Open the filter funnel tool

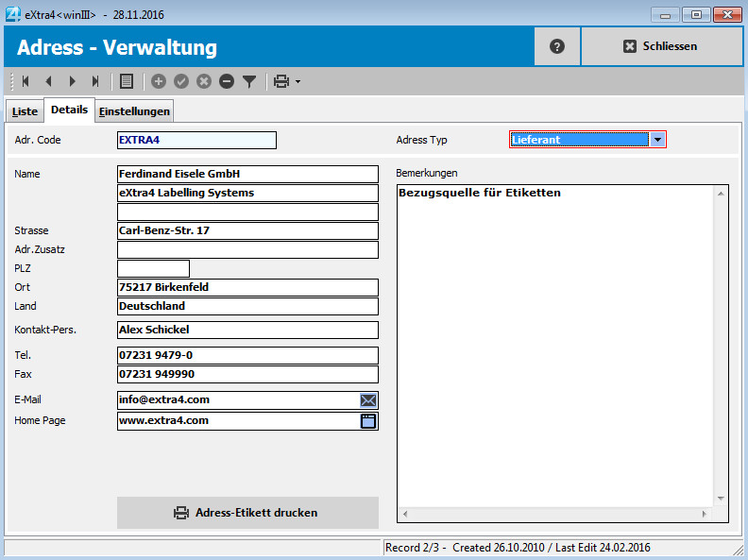(249, 81)
